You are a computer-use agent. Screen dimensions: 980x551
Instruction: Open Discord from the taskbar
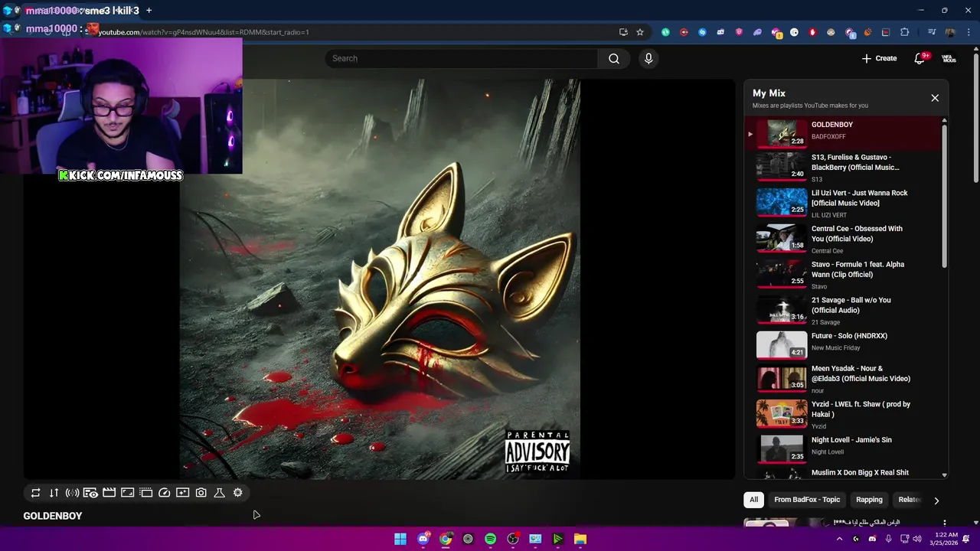click(x=423, y=539)
